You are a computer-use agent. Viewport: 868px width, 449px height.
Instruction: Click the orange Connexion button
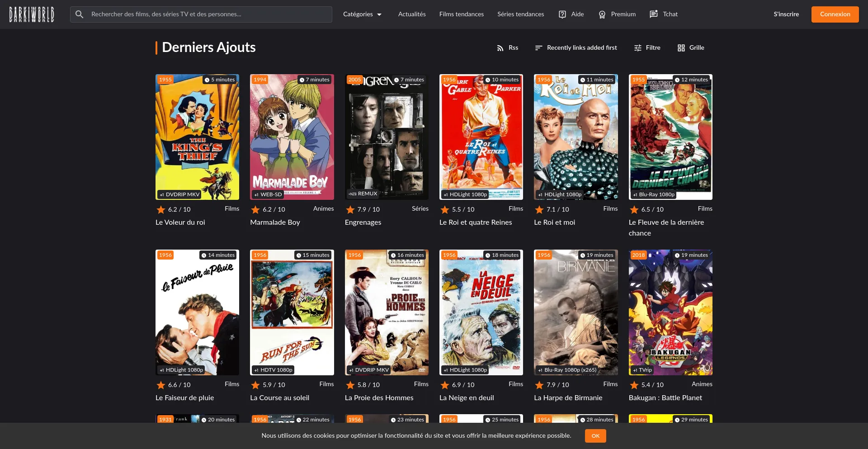point(835,14)
